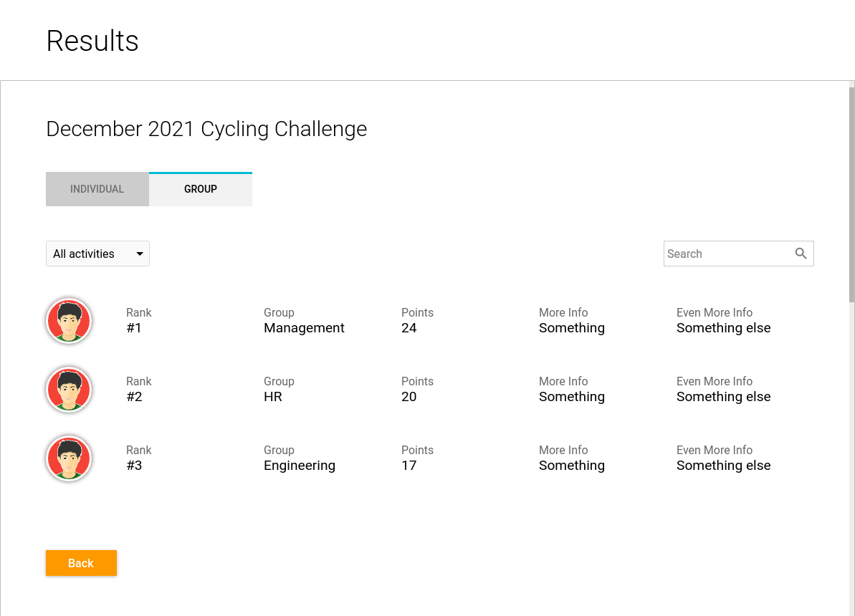
Task: Open the All activities dropdown
Action: 97,254
